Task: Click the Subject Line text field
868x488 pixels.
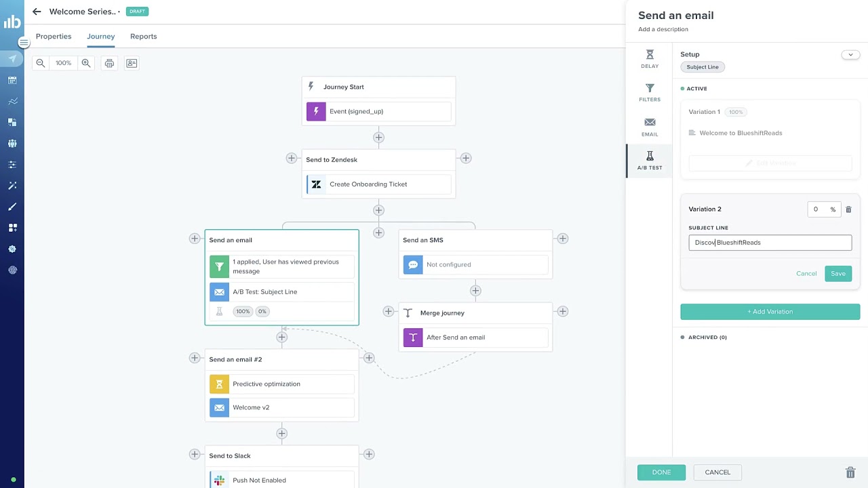Action: click(x=770, y=243)
